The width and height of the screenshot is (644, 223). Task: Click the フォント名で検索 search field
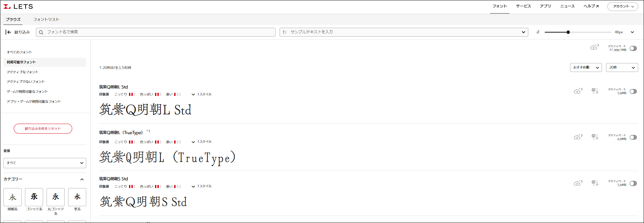pyautogui.click(x=156, y=32)
